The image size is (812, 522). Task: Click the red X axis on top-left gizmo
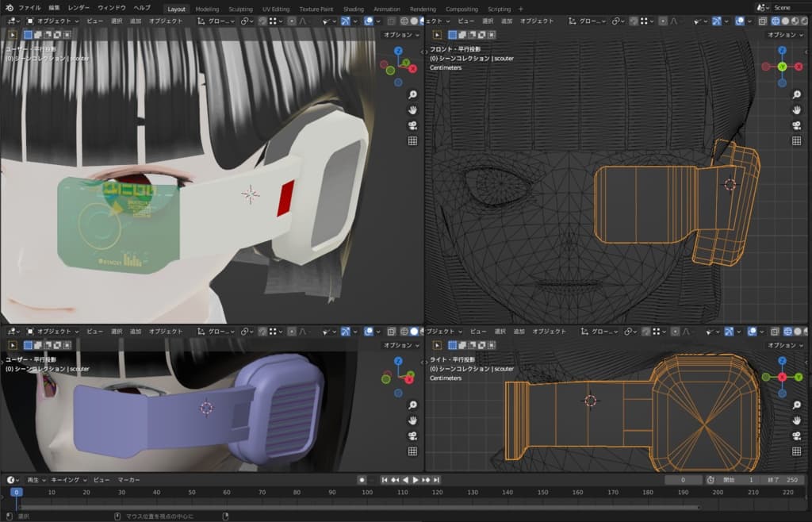pos(412,69)
